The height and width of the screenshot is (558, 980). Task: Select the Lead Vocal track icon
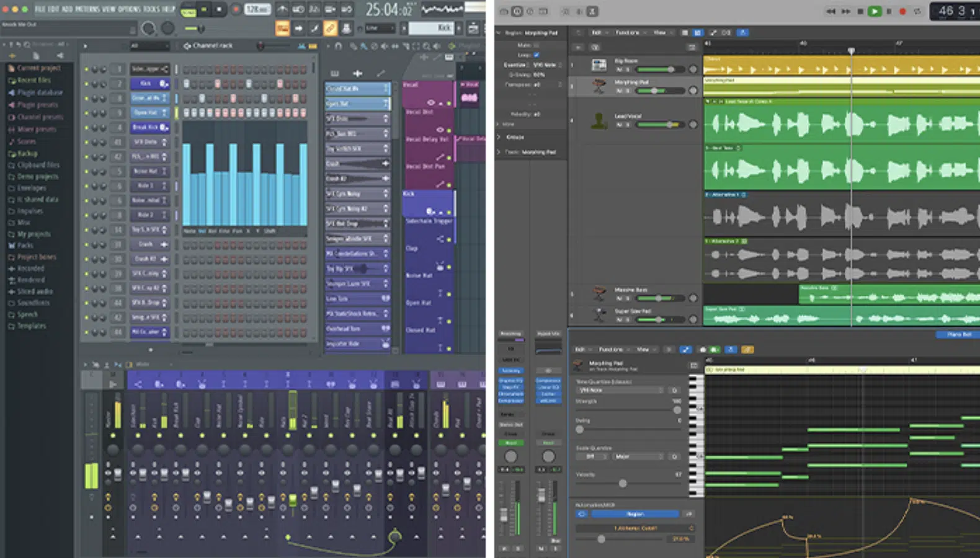click(599, 120)
